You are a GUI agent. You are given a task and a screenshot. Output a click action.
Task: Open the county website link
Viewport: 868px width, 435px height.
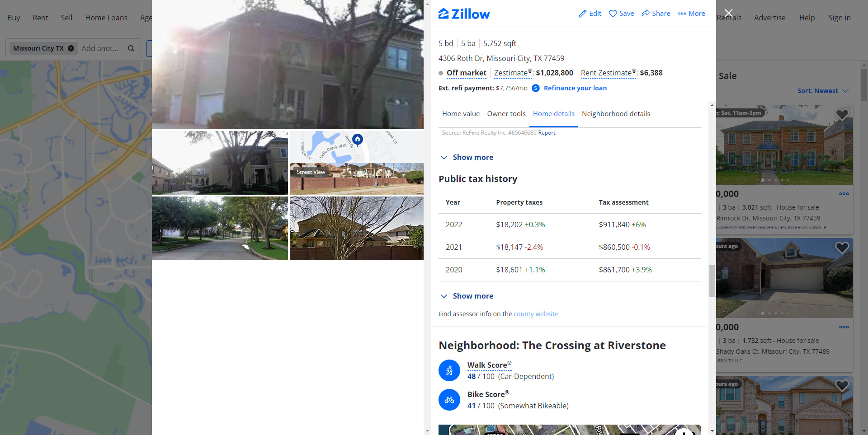tap(536, 314)
